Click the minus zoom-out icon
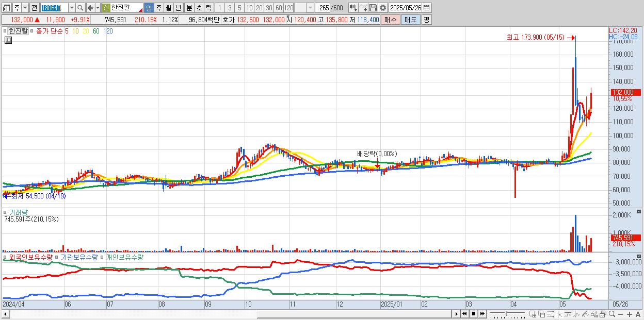Viewport: 644px width, 320px height. (x=620, y=314)
